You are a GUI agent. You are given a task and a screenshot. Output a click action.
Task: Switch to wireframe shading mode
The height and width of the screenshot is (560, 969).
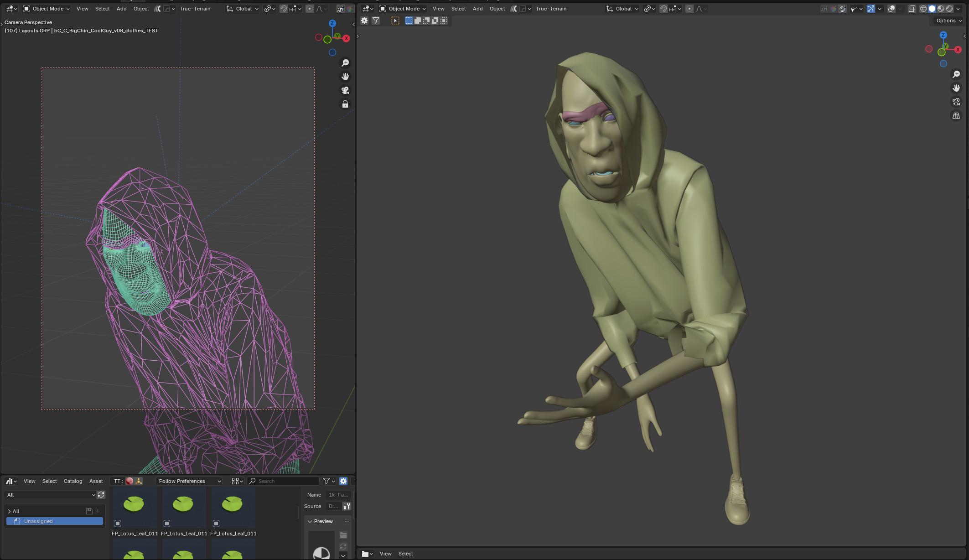(923, 9)
